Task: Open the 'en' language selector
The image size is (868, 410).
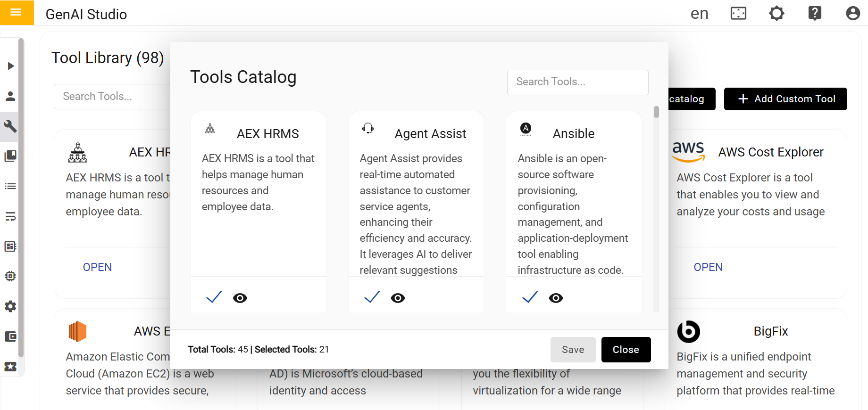Action: pos(700,14)
